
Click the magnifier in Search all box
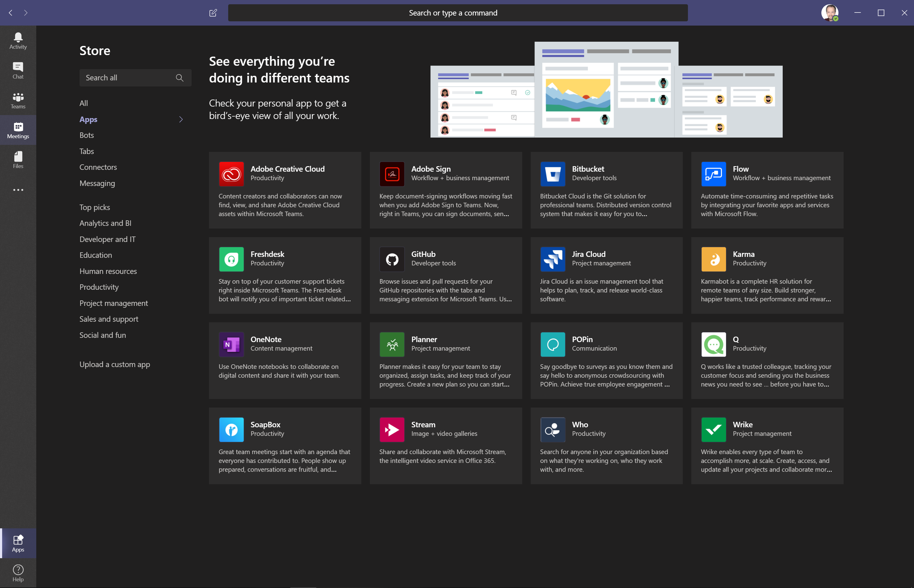tap(179, 78)
